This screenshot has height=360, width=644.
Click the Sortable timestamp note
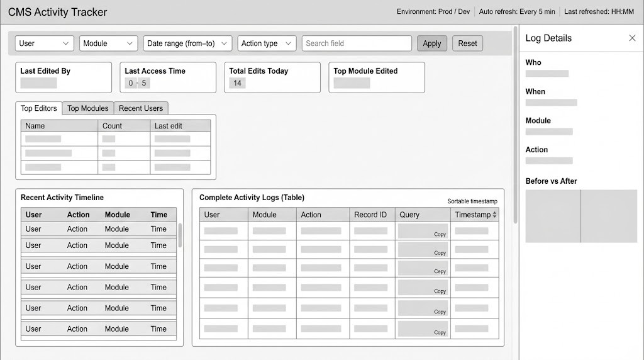click(x=472, y=201)
